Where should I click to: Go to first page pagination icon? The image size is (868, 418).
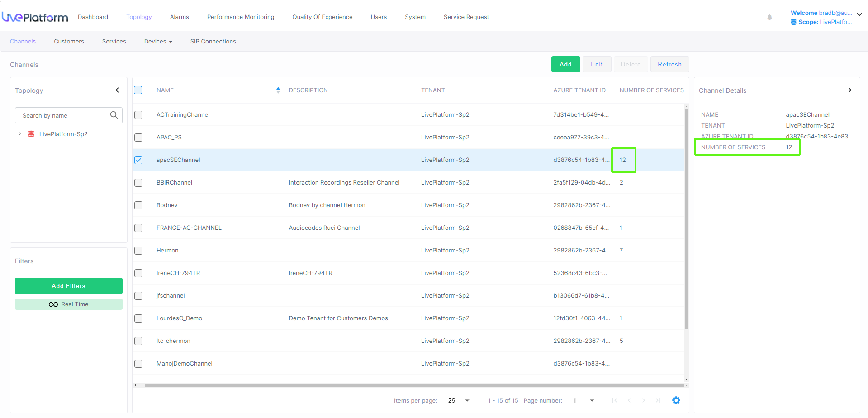(615, 400)
